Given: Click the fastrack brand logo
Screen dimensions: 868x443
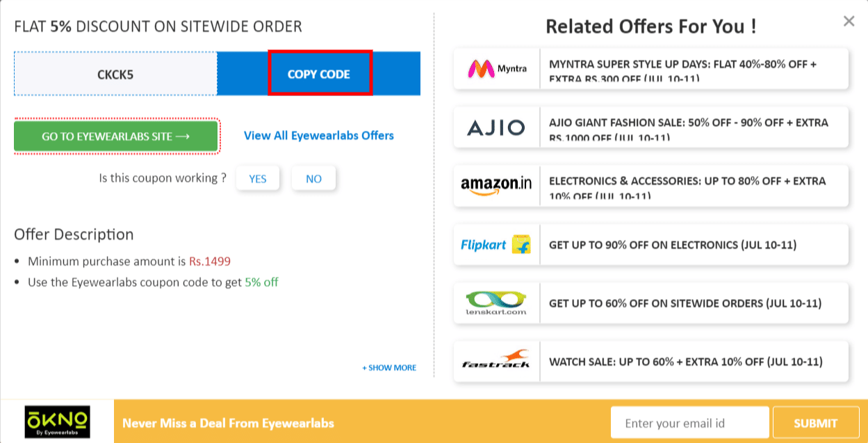Looking at the screenshot, I should point(496,361).
